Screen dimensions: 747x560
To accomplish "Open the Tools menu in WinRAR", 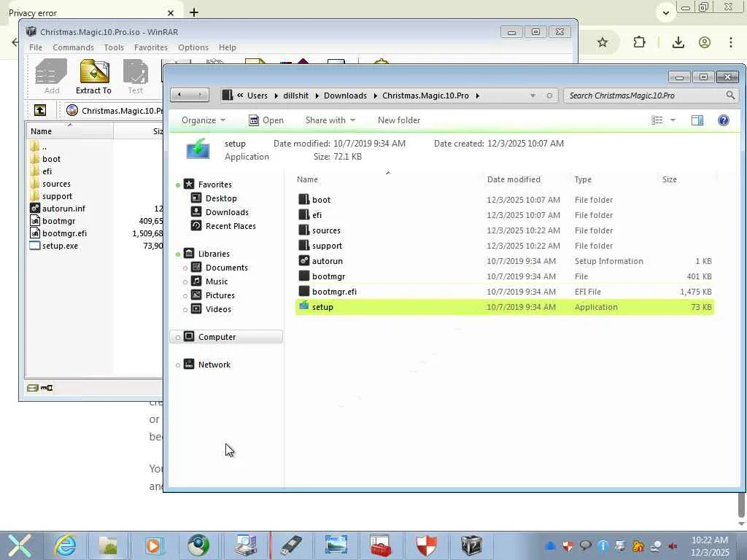I will pyautogui.click(x=114, y=47).
